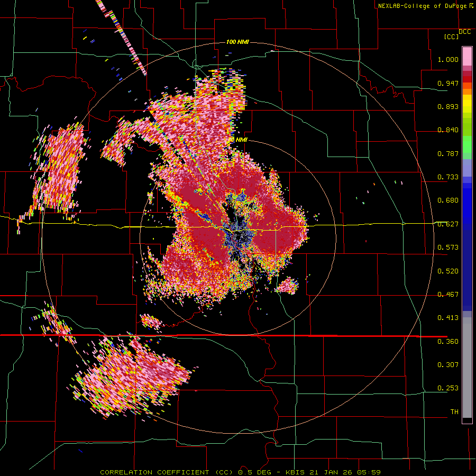Click the 1.000 value on the color scale
476x476 pixels.
click(x=448, y=59)
